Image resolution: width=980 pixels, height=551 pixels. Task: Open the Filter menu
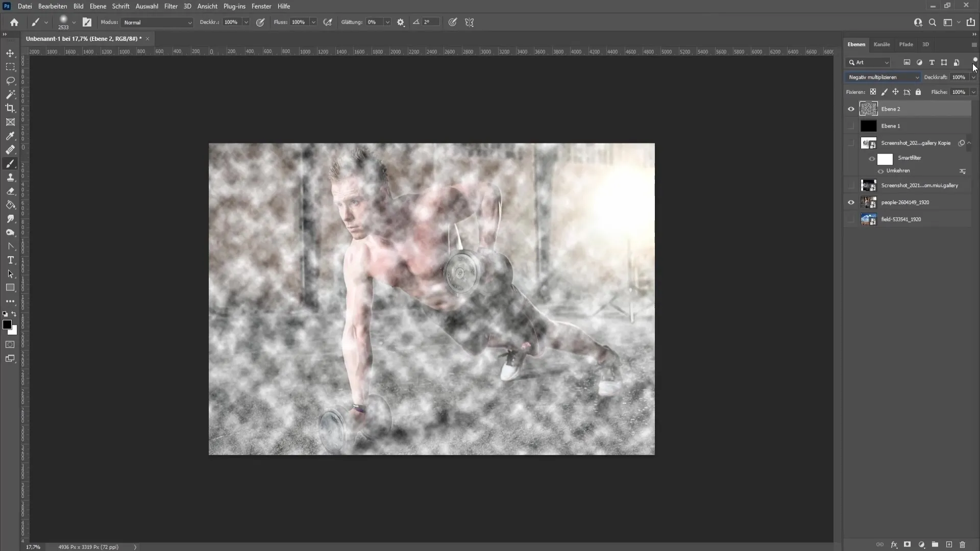coord(171,6)
